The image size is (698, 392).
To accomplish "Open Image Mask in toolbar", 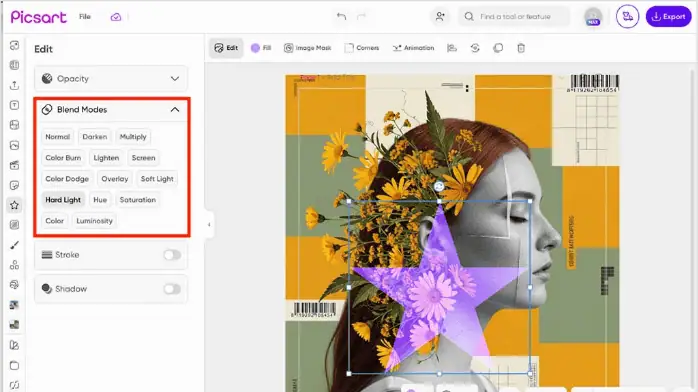I will 308,48.
